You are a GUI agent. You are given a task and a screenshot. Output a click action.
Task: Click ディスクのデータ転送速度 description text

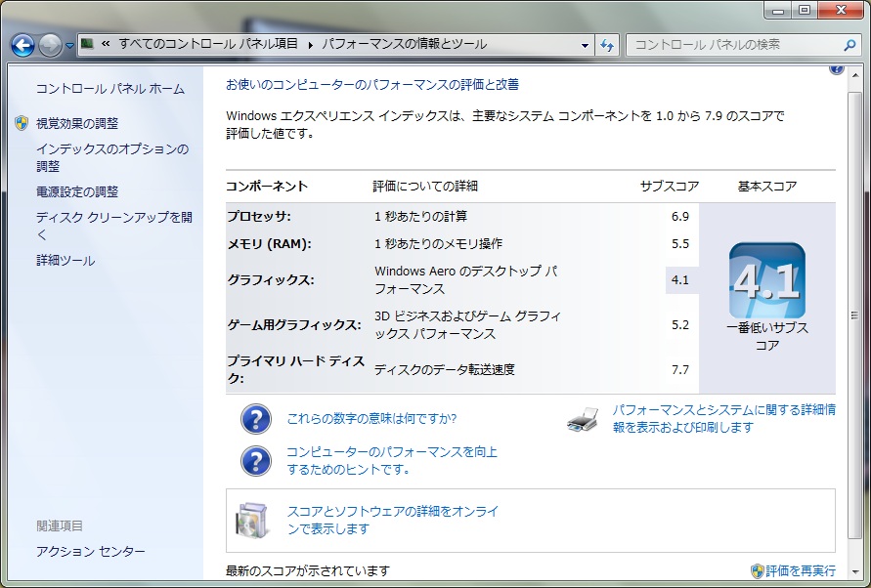click(x=445, y=369)
